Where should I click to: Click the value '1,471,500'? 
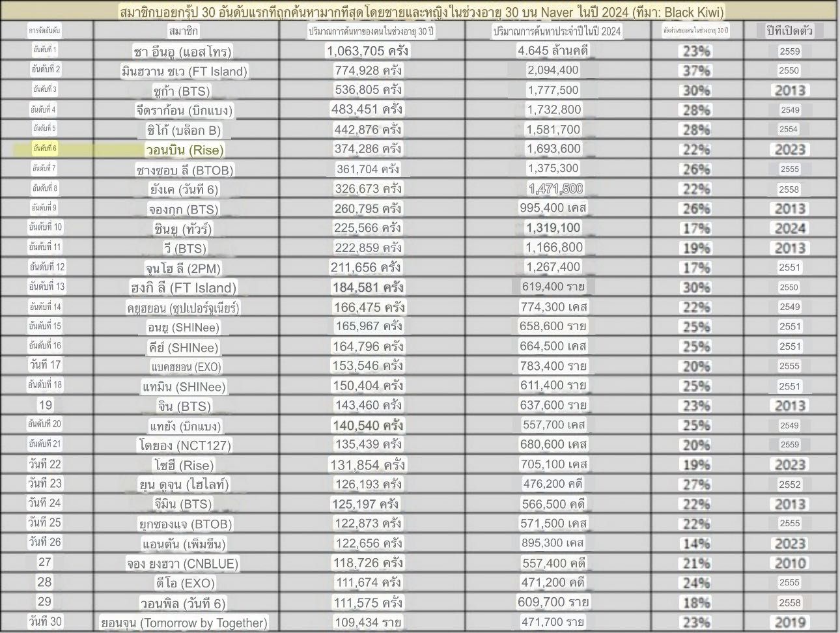[555, 188]
